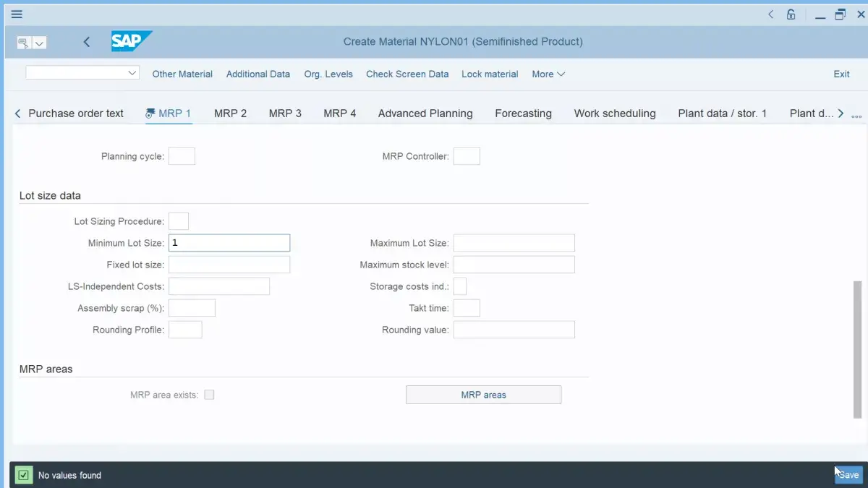Click the lock session icon in title bar
Image resolution: width=868 pixels, height=488 pixels.
[791, 14]
